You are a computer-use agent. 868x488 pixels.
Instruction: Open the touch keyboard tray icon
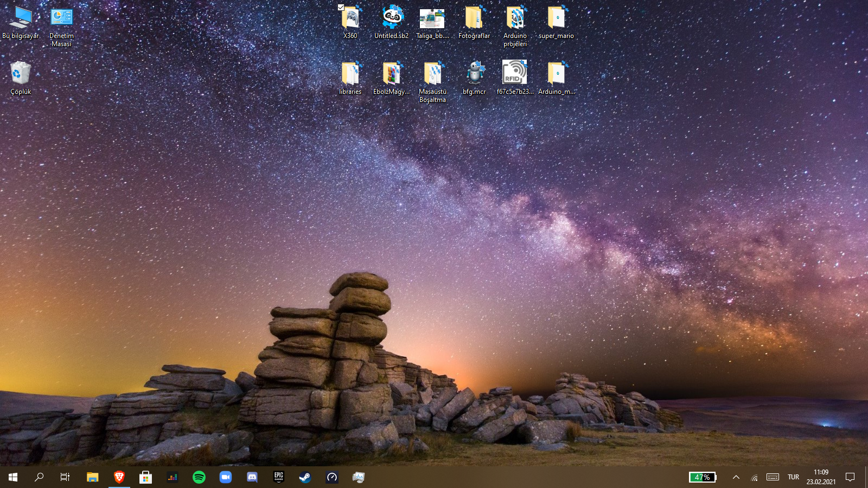(x=773, y=477)
